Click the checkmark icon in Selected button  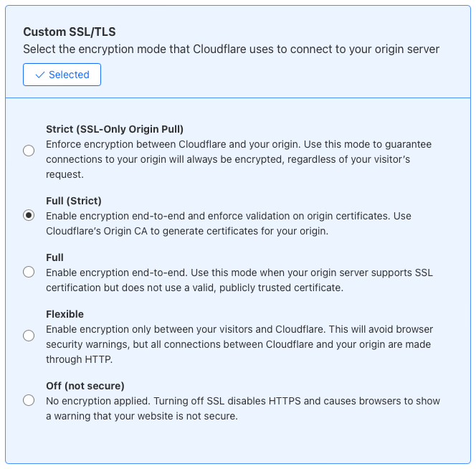coord(40,75)
